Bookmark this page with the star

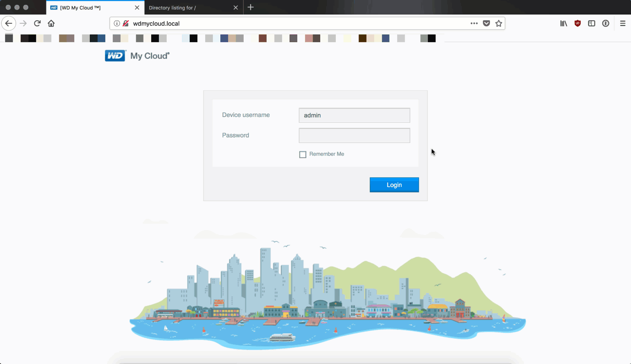point(499,23)
